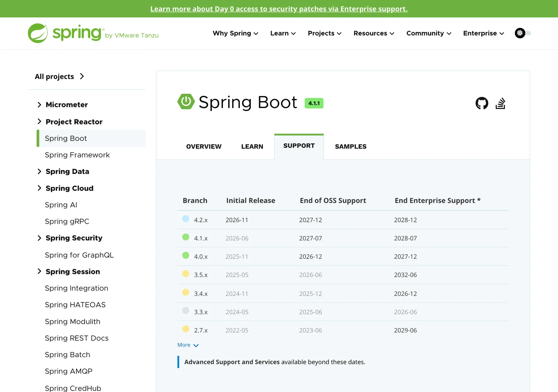This screenshot has width=558, height=392.
Task: Click the 4.2.x branch blue status dot
Action: click(186, 219)
